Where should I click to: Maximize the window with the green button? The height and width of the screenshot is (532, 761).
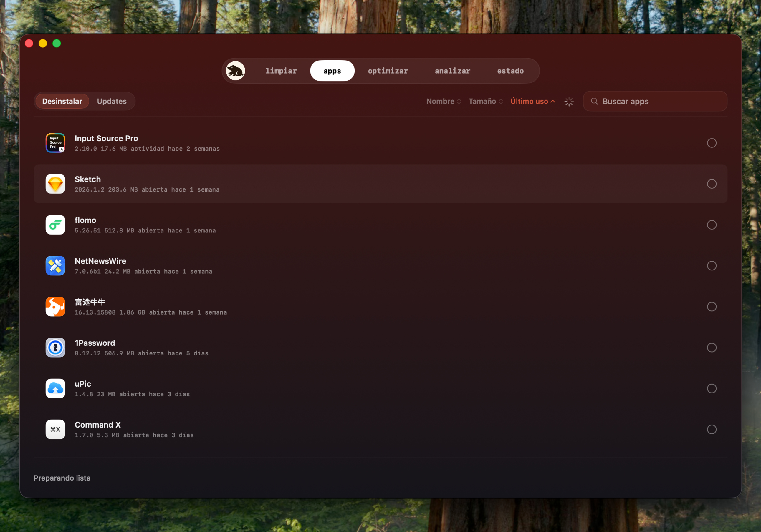click(57, 43)
